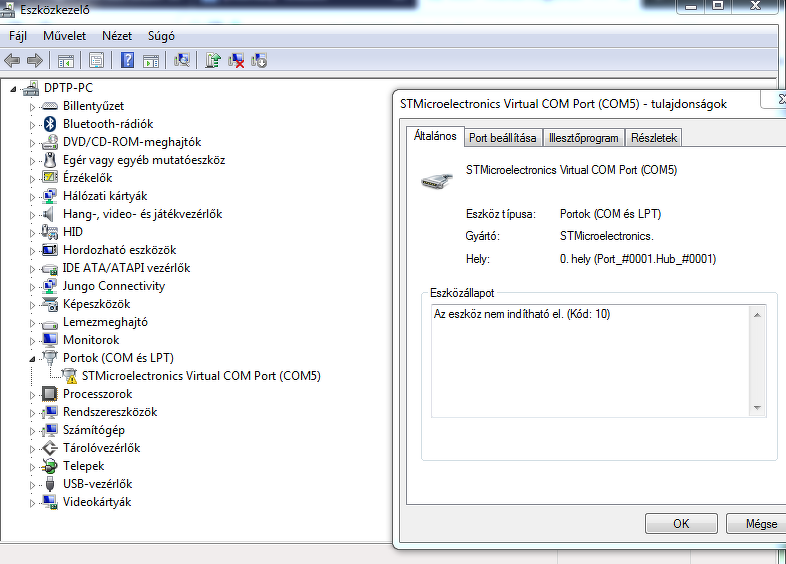Expand the IDE ATA/ATAPI vezérlők node
786x564 pixels.
pyautogui.click(x=32, y=269)
